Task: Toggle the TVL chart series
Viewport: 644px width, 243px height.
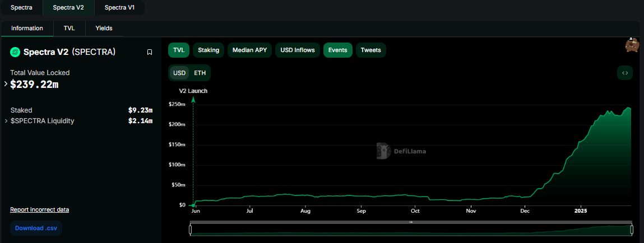Action: pyautogui.click(x=179, y=50)
